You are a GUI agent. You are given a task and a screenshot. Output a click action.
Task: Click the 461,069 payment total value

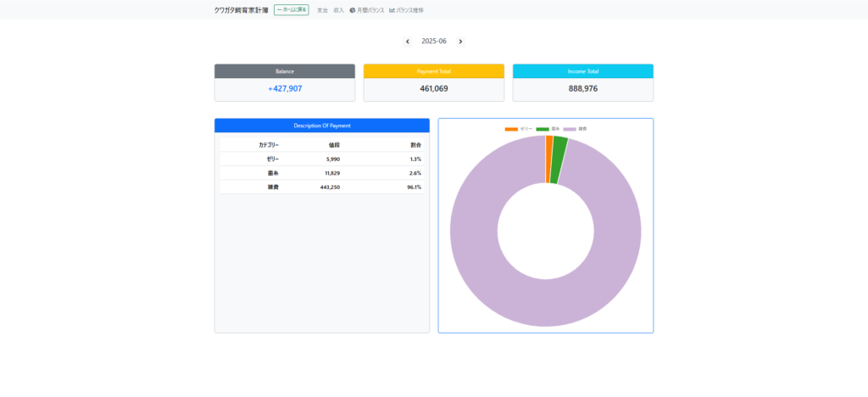pyautogui.click(x=434, y=88)
